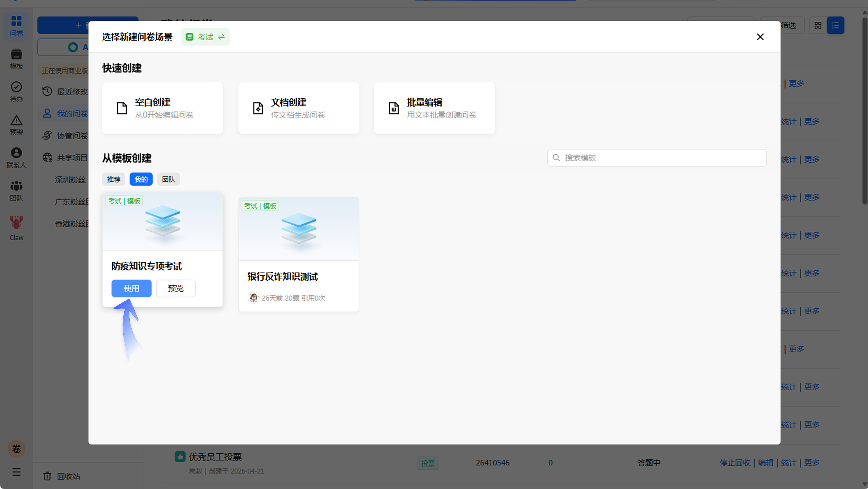Open the 优秀员工投票 survey title
Image resolution: width=868 pixels, height=489 pixels.
coord(215,457)
